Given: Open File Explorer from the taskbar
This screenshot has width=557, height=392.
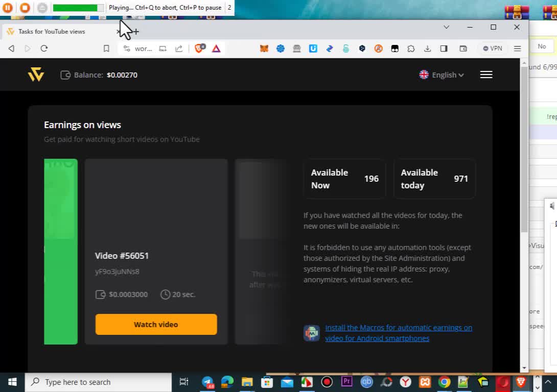Looking at the screenshot, I should point(247,382).
